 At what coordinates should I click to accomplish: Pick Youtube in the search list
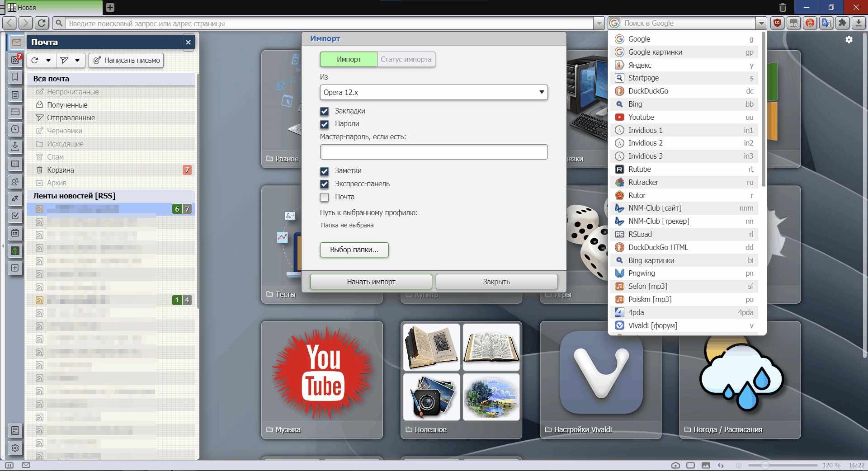684,117
